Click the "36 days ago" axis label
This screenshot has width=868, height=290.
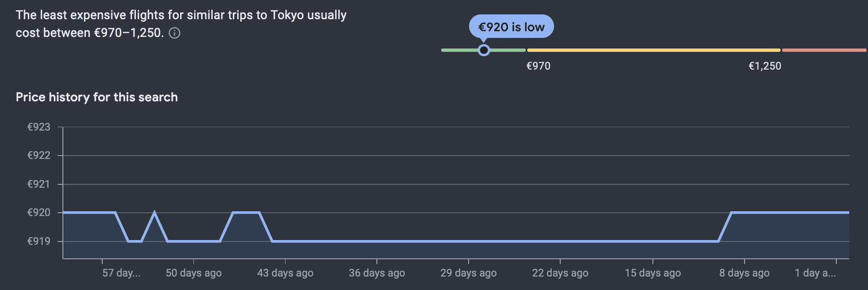(x=377, y=273)
